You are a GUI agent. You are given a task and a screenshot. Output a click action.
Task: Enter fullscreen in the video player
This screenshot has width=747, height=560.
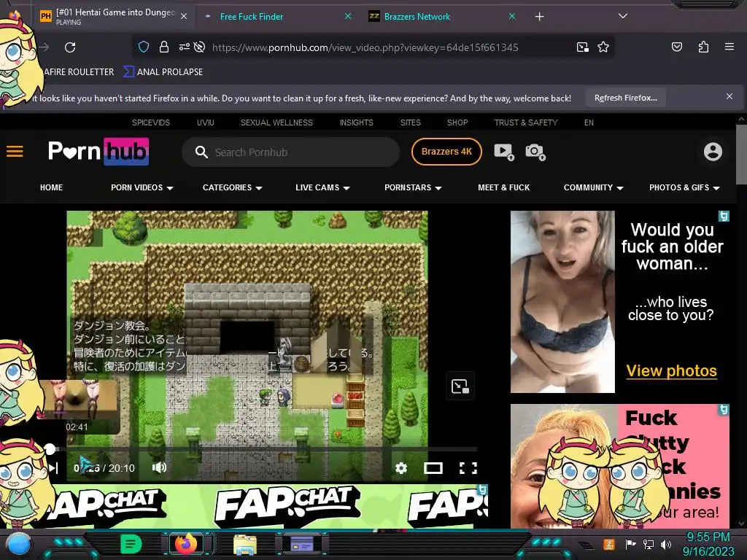pos(468,468)
